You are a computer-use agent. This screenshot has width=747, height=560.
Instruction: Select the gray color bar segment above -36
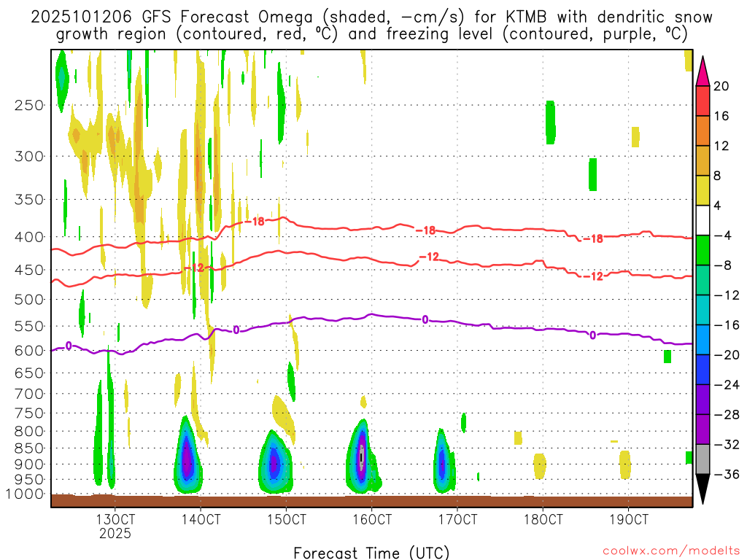click(x=703, y=459)
